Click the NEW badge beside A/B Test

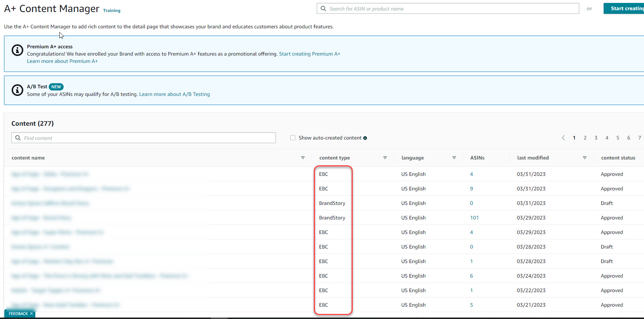(x=56, y=87)
